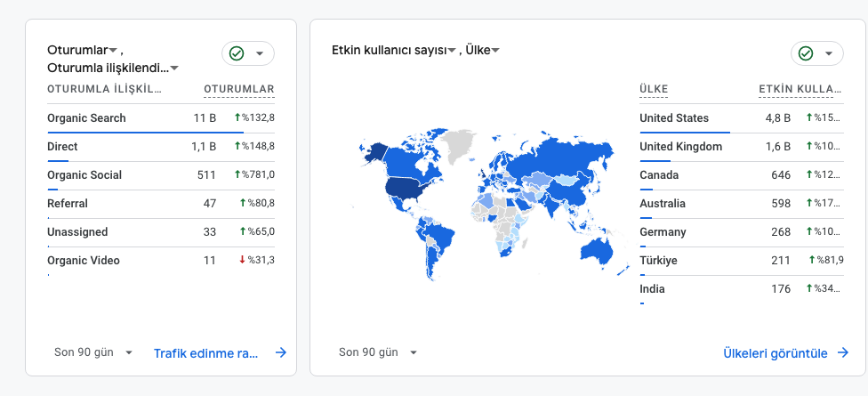Click red down arrow on Organic Video row

pyautogui.click(x=241, y=260)
